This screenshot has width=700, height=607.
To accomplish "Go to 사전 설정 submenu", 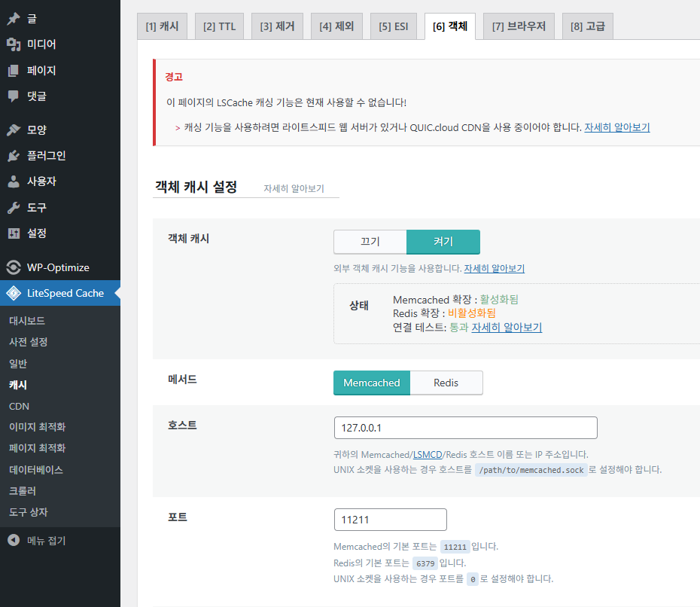I will tap(28, 342).
